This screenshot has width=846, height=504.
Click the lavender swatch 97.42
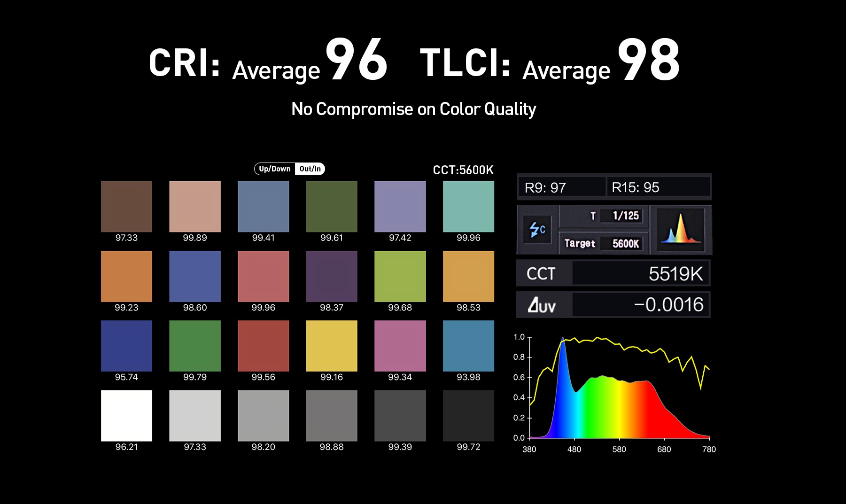coord(400,206)
